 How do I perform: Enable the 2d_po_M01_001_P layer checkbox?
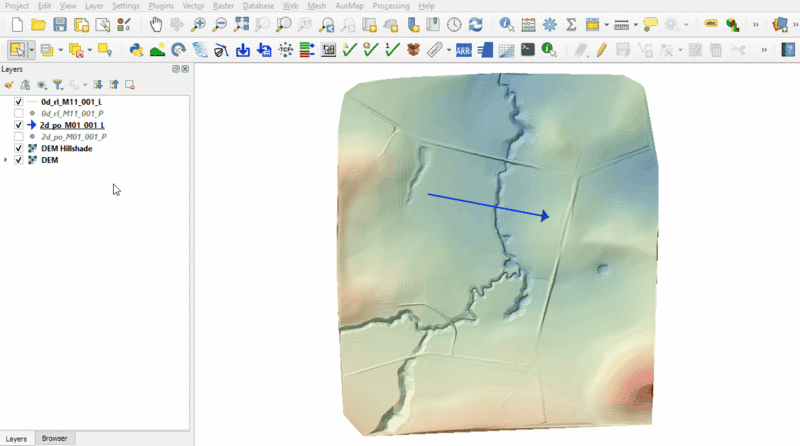click(19, 136)
